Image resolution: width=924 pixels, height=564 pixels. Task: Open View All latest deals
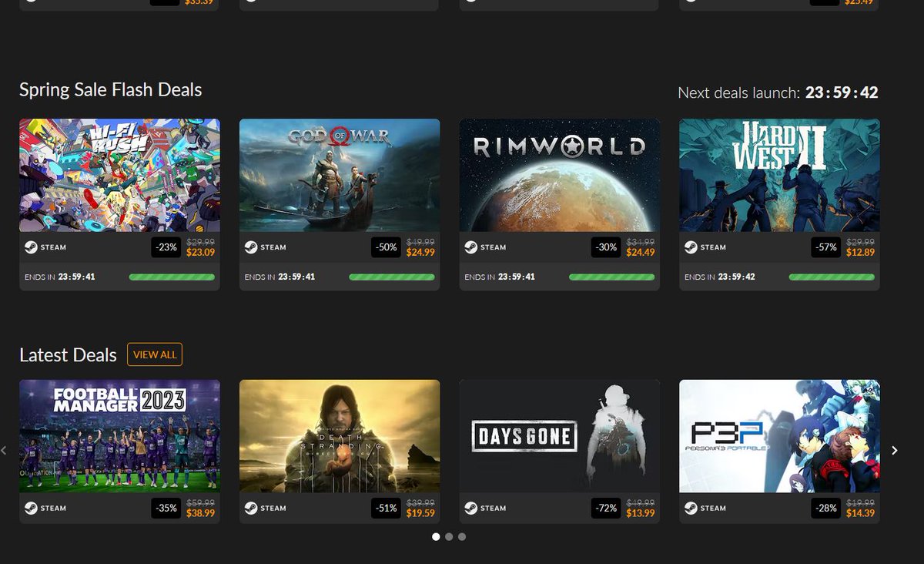pos(155,354)
